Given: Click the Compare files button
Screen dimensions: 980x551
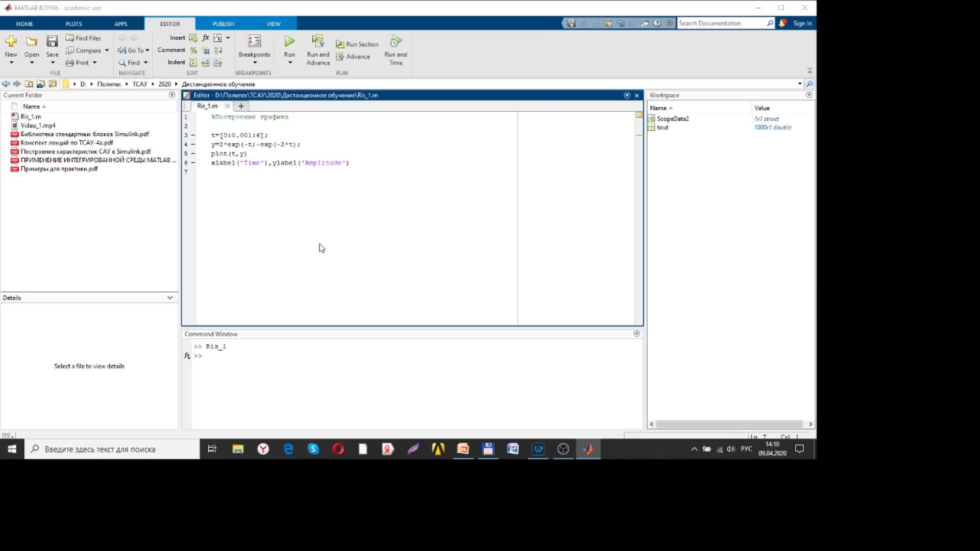Looking at the screenshot, I should click(84, 50).
